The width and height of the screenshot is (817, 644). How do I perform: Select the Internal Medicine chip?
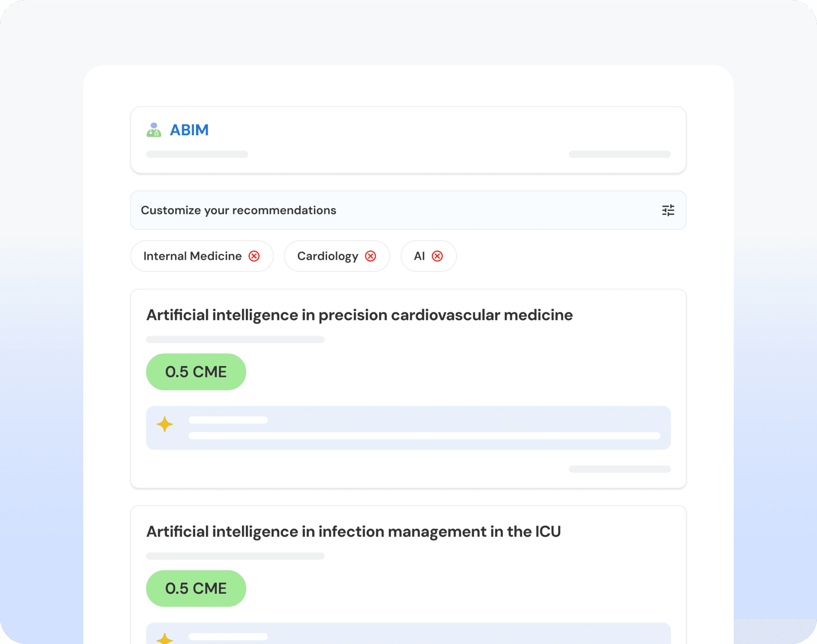pos(192,256)
